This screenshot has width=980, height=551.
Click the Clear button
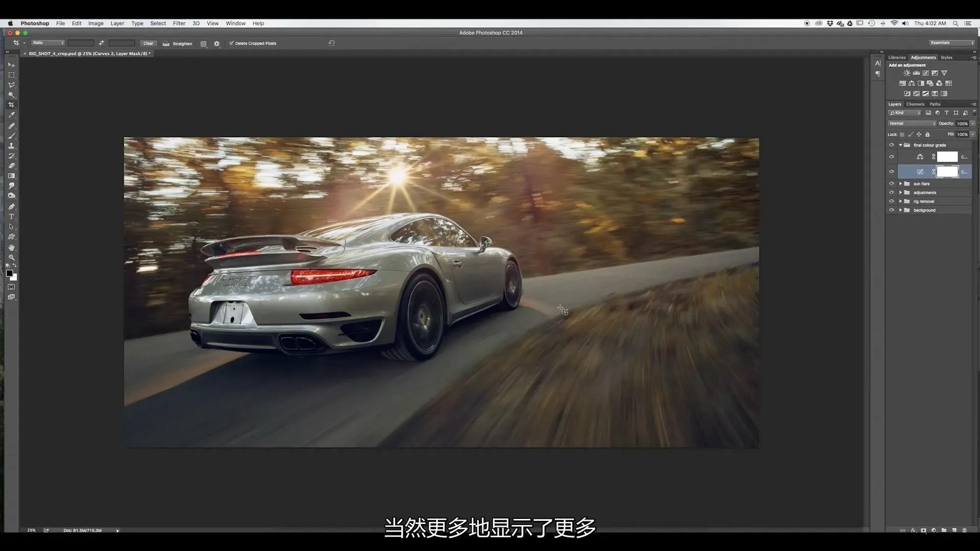pyautogui.click(x=148, y=43)
